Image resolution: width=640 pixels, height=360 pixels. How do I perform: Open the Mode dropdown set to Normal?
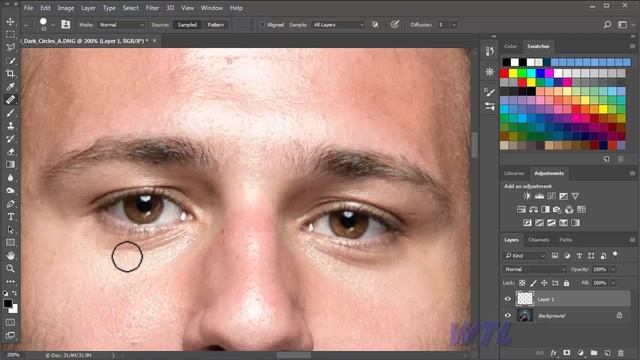click(x=122, y=25)
